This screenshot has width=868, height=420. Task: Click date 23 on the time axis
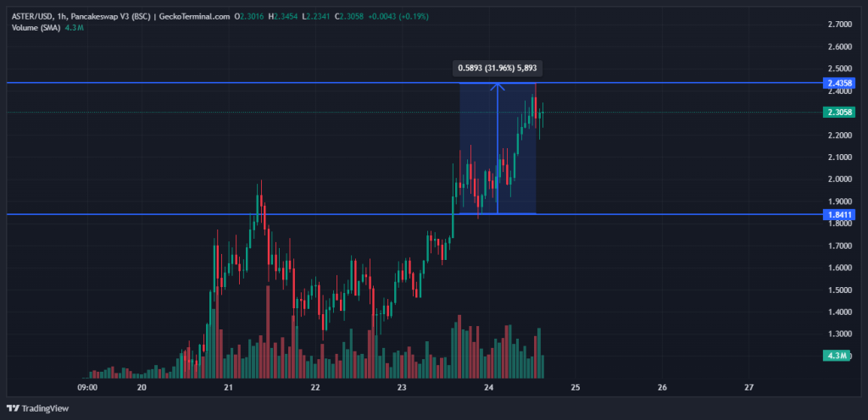tap(402, 387)
